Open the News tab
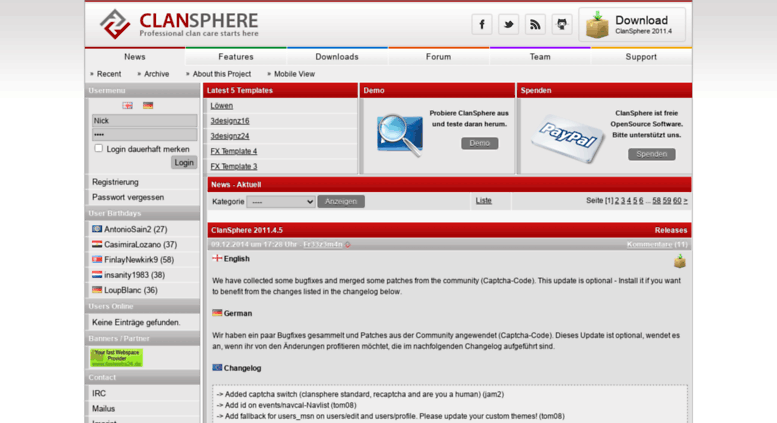The width and height of the screenshot is (777, 423). tap(135, 57)
